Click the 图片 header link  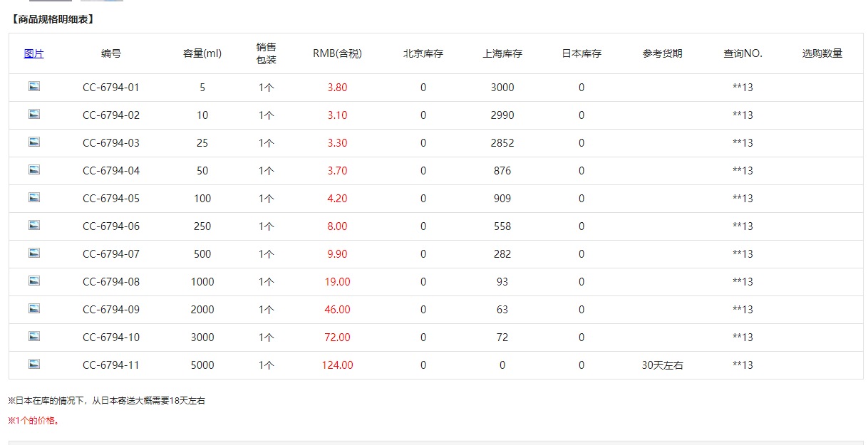[33, 53]
